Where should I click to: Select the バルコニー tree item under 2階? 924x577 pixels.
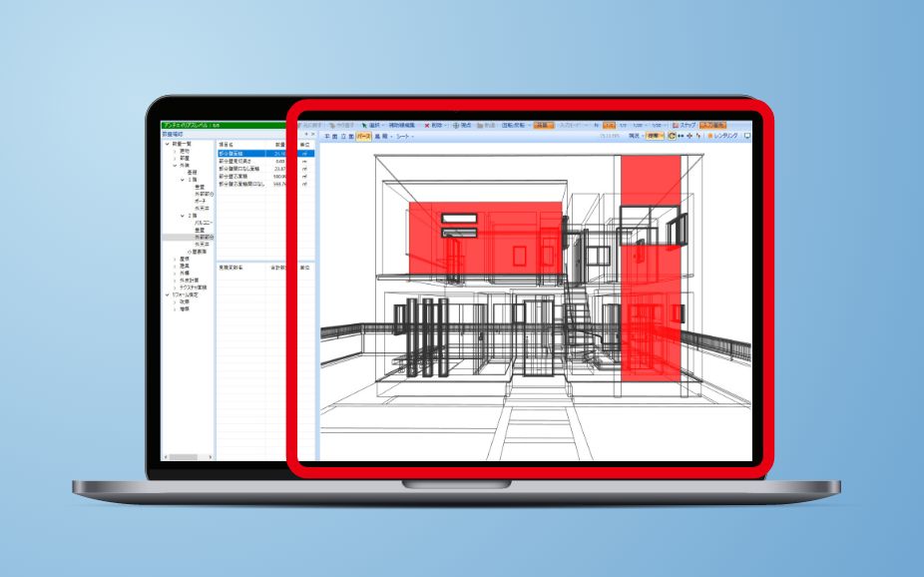pos(205,222)
